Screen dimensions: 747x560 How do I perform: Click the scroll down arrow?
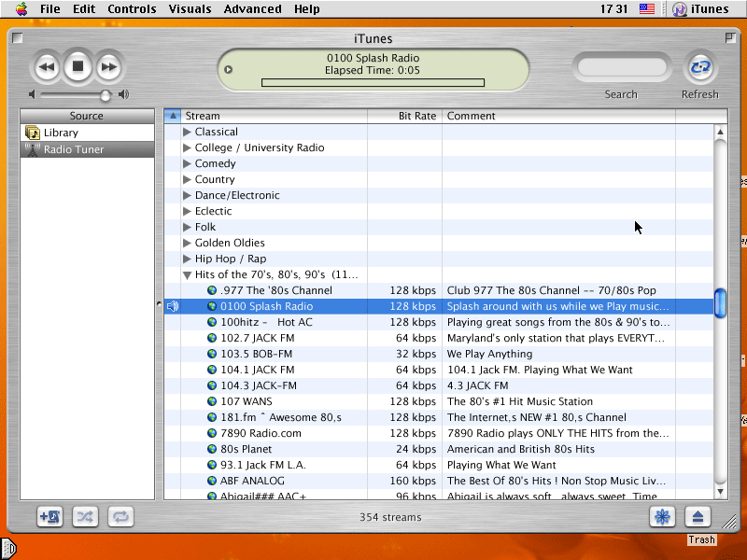pyautogui.click(x=720, y=492)
